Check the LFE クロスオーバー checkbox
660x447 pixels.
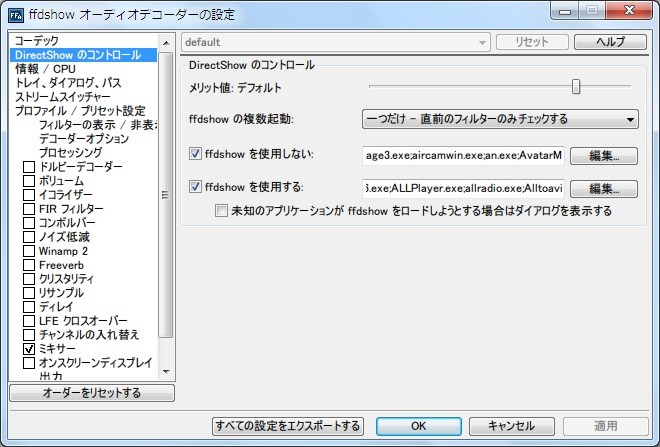[x=29, y=321]
